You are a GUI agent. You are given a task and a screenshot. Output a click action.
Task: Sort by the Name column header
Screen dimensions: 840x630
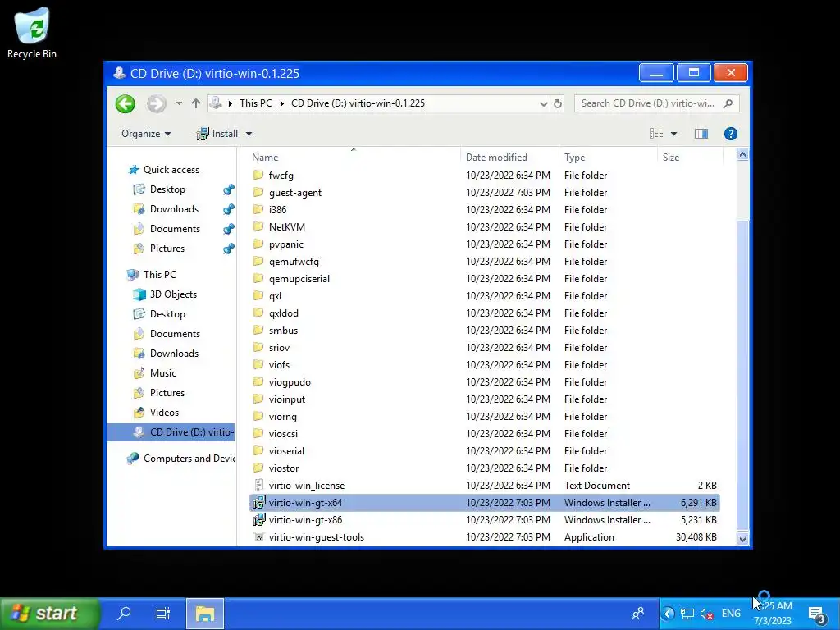click(x=354, y=157)
